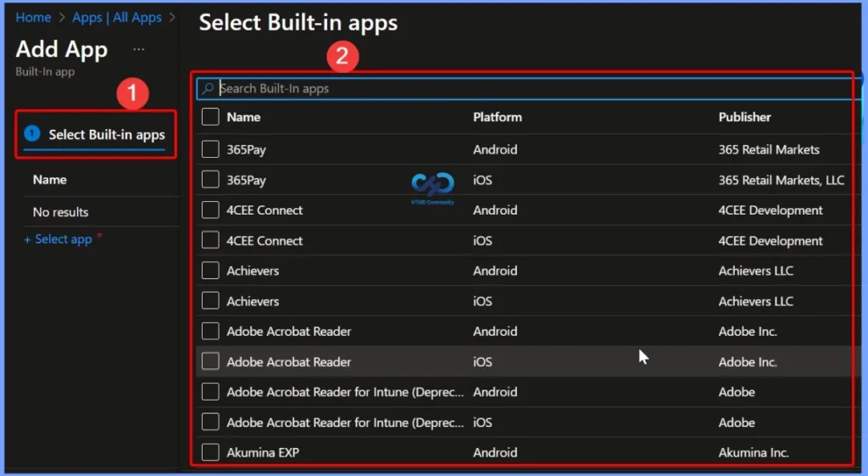Click Achievers name in Android row

[253, 271]
